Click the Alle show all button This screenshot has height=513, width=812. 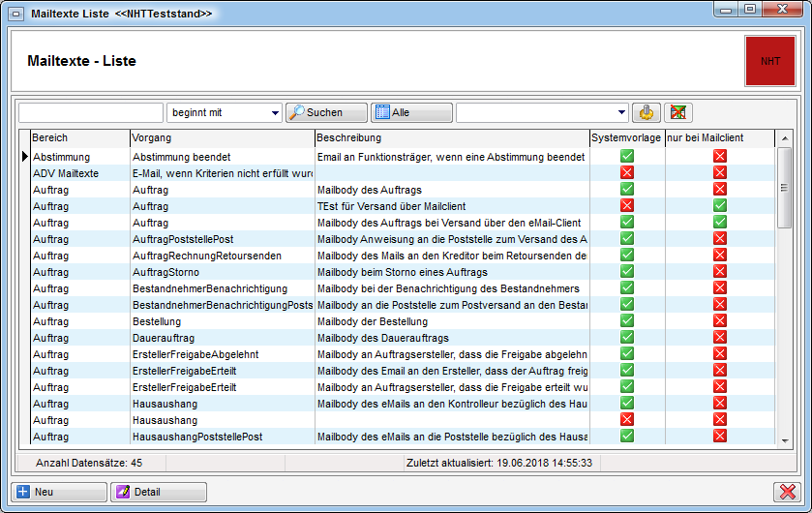(x=411, y=112)
